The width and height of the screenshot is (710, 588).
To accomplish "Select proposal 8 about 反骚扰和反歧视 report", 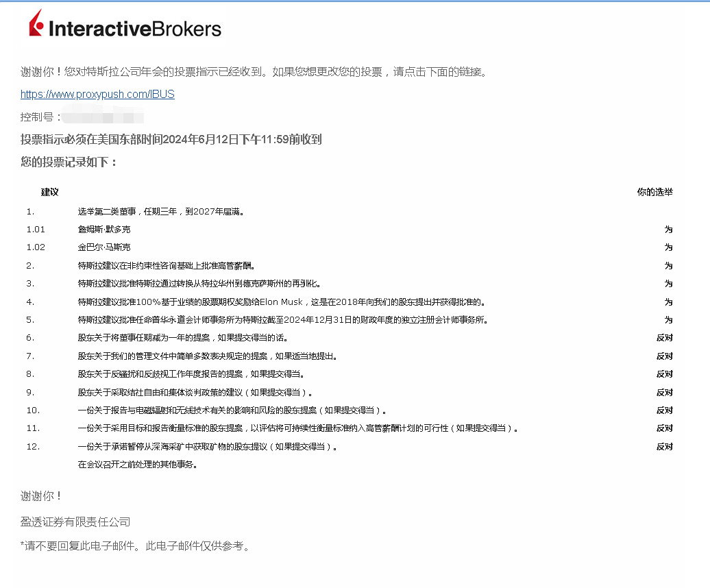I will point(191,374).
